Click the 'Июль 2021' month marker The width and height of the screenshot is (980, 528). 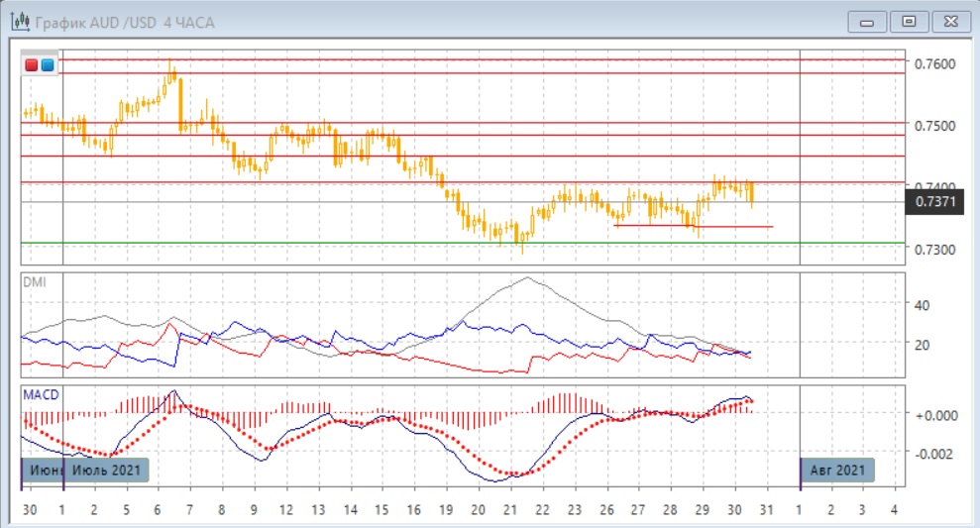[x=106, y=470]
